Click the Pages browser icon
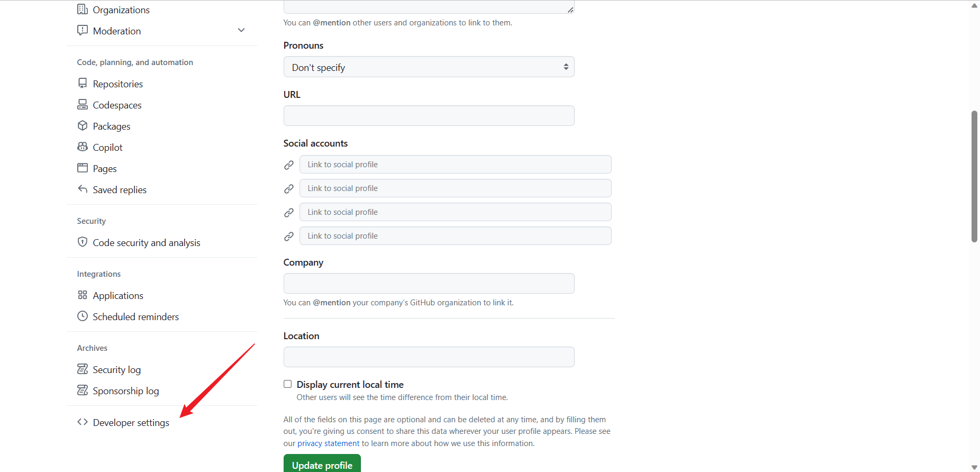 coord(83,168)
